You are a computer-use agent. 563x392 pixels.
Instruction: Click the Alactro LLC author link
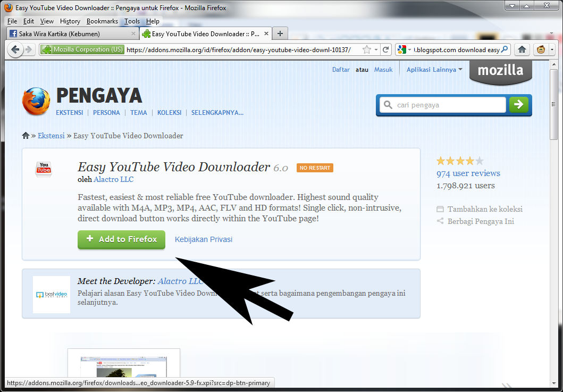(113, 179)
